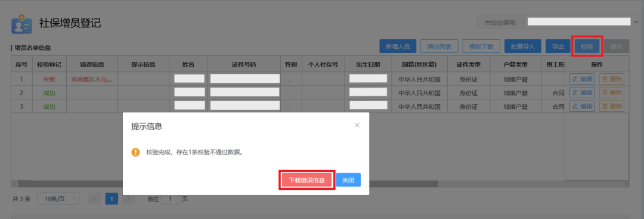Click the 下载错误信息 button
Image resolution: width=644 pixels, height=219 pixels.
point(307,180)
